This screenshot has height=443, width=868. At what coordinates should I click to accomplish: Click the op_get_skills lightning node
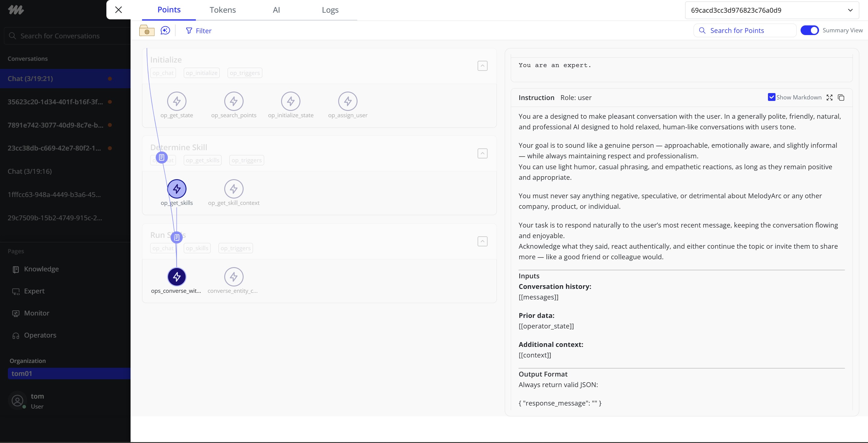(x=177, y=189)
